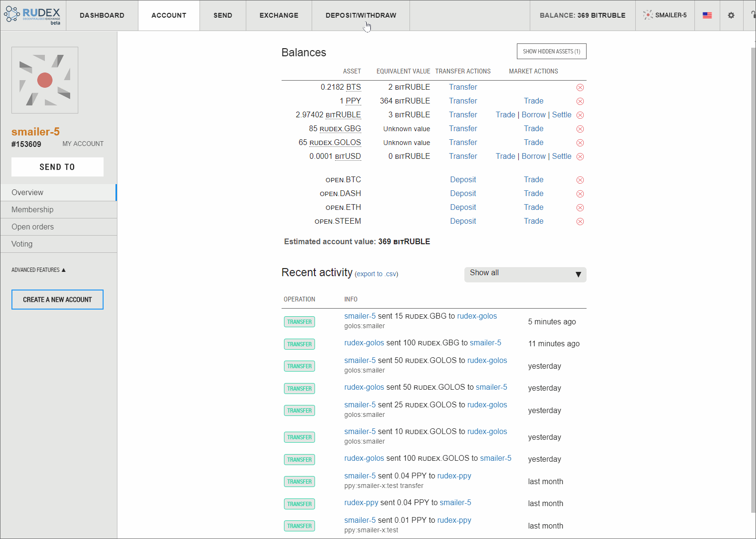Go to the Dashboard tab
The height and width of the screenshot is (539, 756).
pyautogui.click(x=102, y=15)
